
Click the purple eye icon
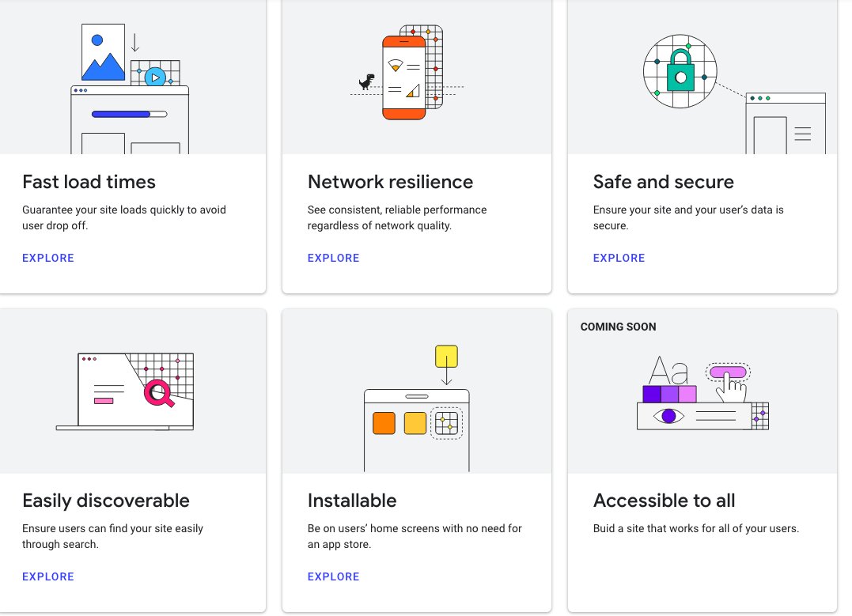click(x=668, y=416)
